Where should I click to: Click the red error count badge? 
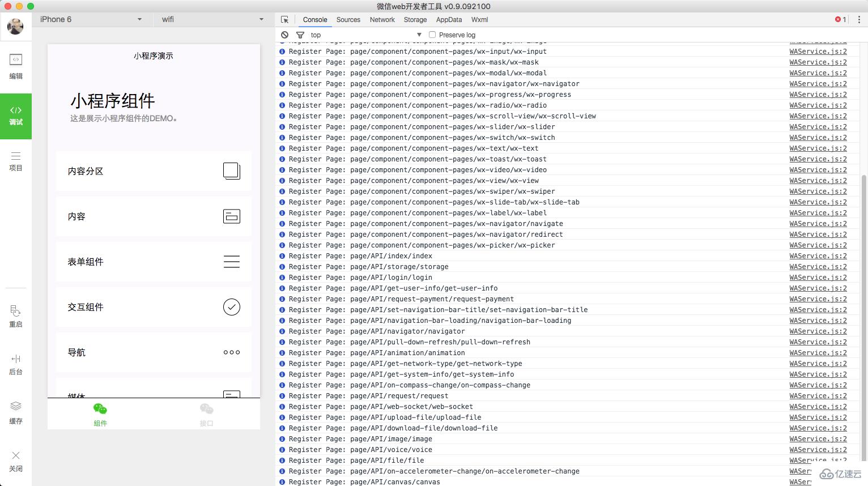click(x=841, y=19)
